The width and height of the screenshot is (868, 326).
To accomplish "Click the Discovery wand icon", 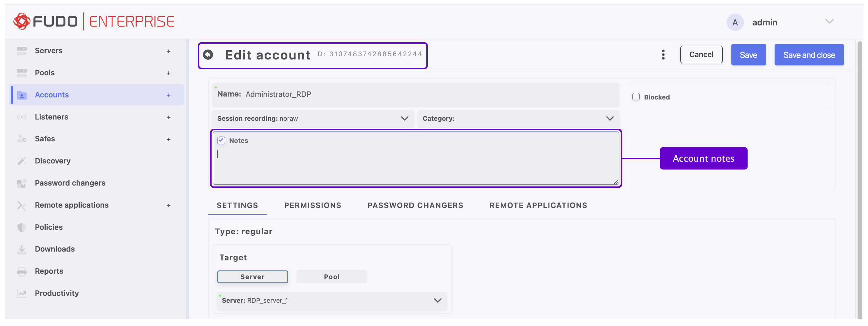I will tap(22, 161).
